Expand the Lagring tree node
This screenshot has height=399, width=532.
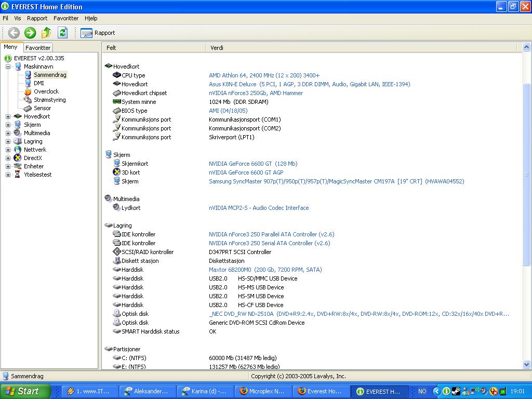(x=8, y=141)
